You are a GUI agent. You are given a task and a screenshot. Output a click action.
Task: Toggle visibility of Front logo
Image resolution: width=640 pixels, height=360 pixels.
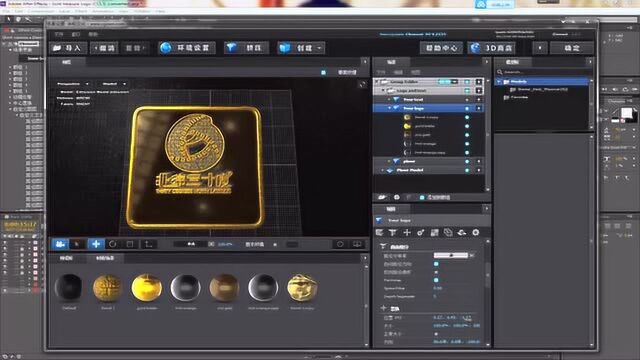(467, 108)
